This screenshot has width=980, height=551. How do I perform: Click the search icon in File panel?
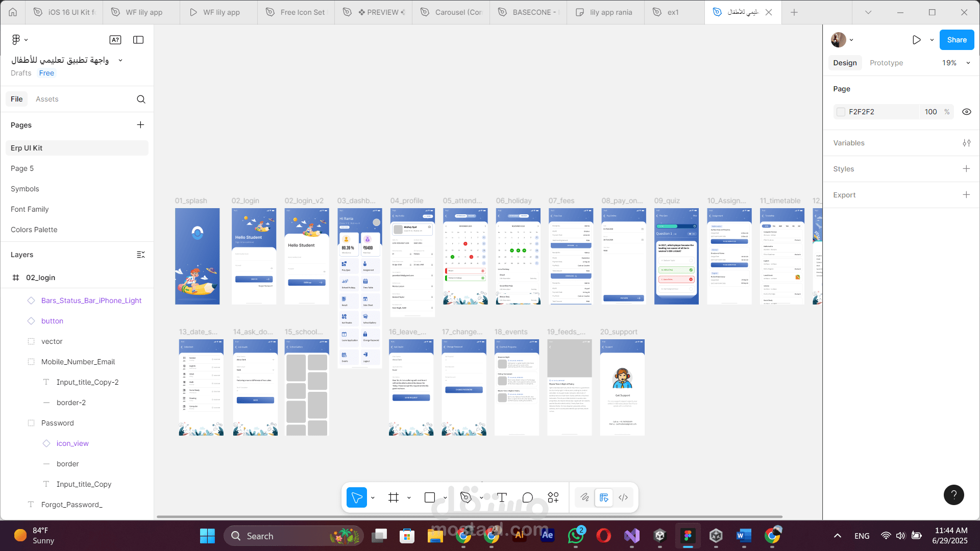141,99
